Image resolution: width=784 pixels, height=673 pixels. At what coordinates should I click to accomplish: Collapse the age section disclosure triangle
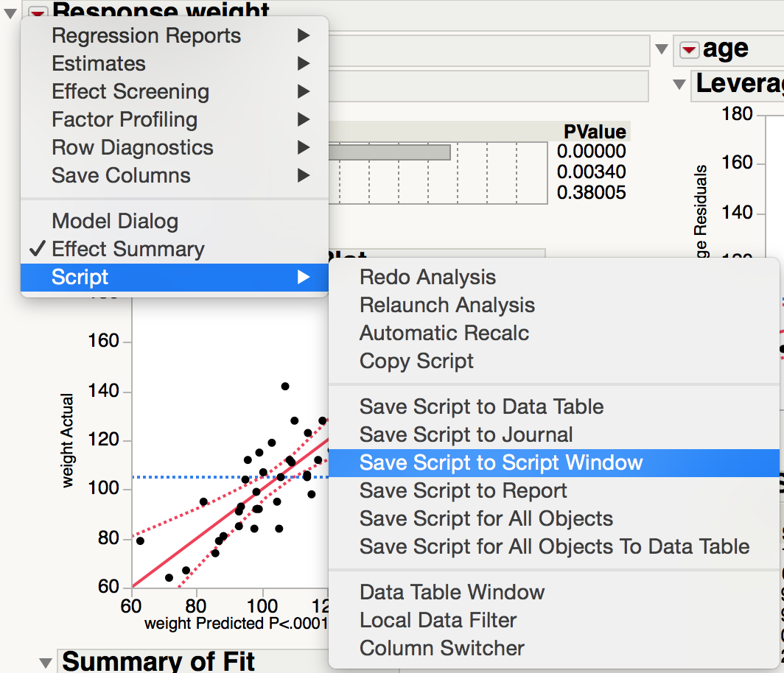pyautogui.click(x=662, y=50)
